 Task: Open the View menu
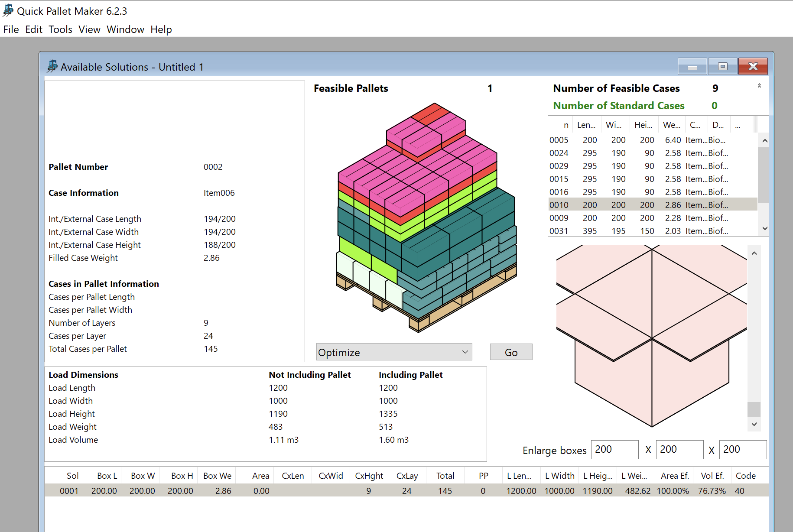pyautogui.click(x=89, y=29)
